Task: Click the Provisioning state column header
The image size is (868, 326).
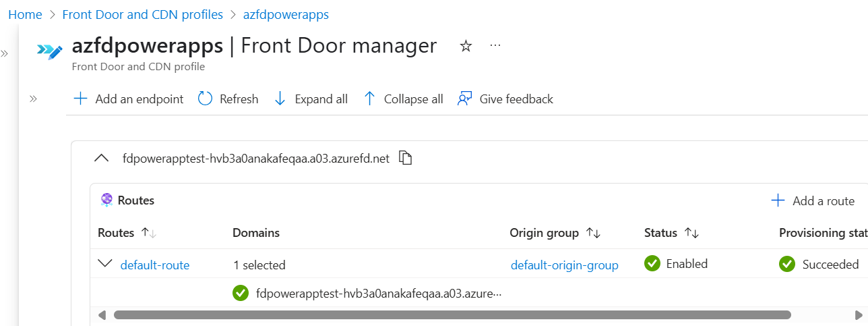Action: point(824,233)
